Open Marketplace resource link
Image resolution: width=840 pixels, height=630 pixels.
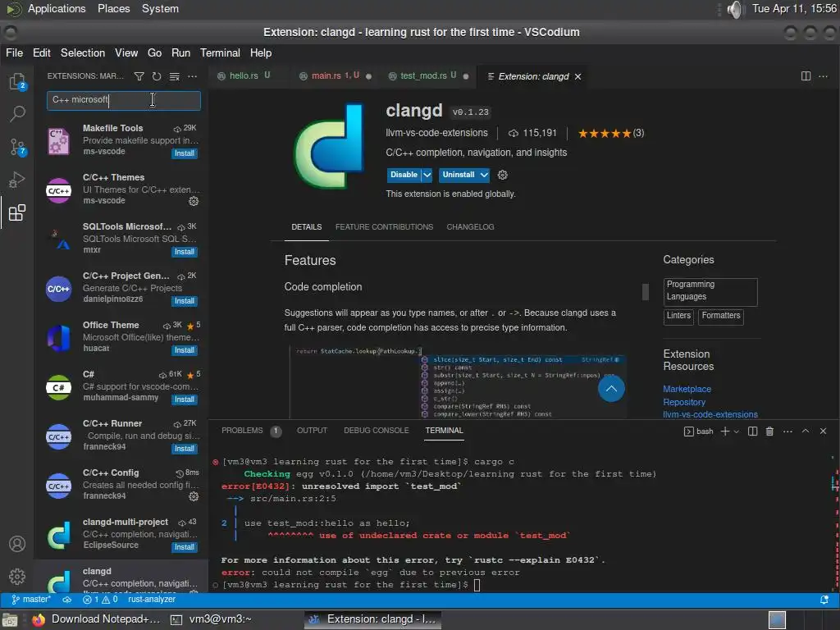click(x=687, y=389)
